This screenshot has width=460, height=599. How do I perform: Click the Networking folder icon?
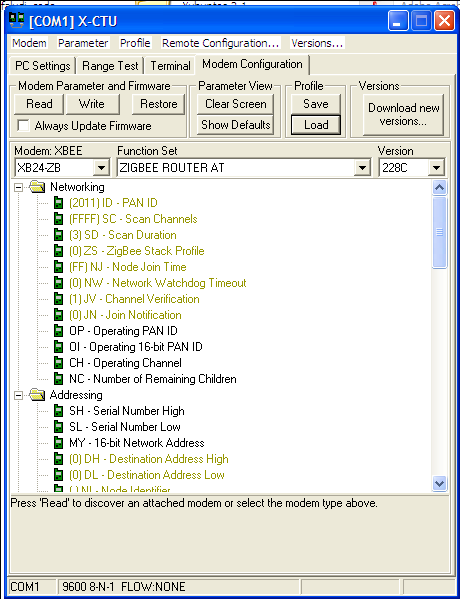tap(37, 187)
